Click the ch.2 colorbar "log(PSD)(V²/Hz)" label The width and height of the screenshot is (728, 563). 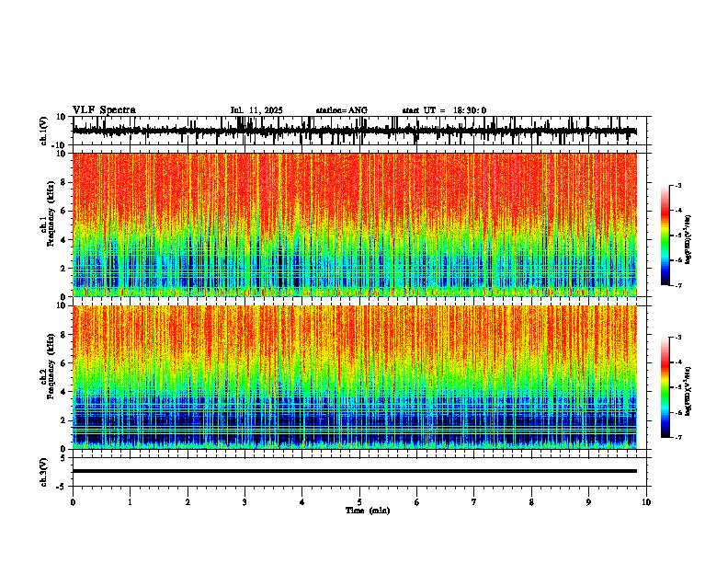[688, 391]
